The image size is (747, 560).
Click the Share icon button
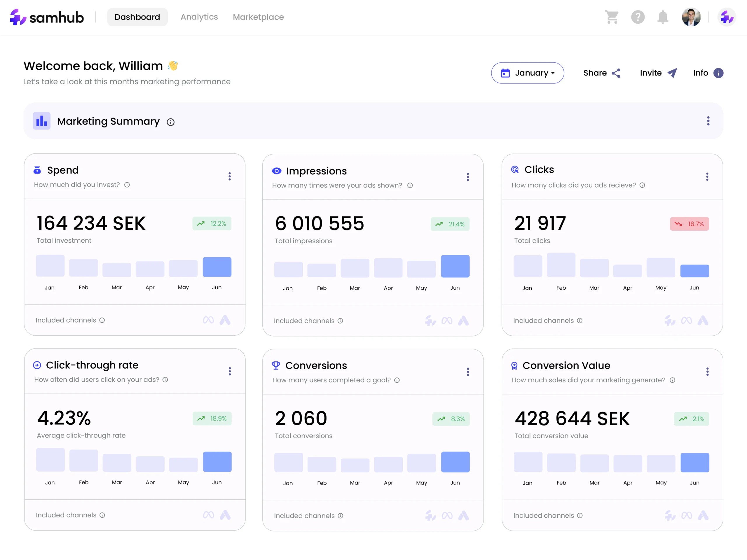616,73
